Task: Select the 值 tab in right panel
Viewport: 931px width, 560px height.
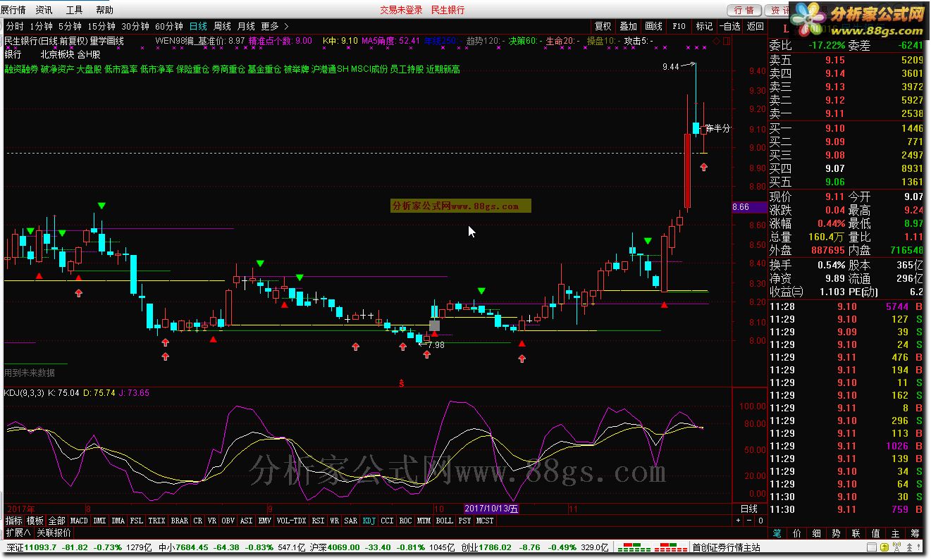Action: point(876,533)
